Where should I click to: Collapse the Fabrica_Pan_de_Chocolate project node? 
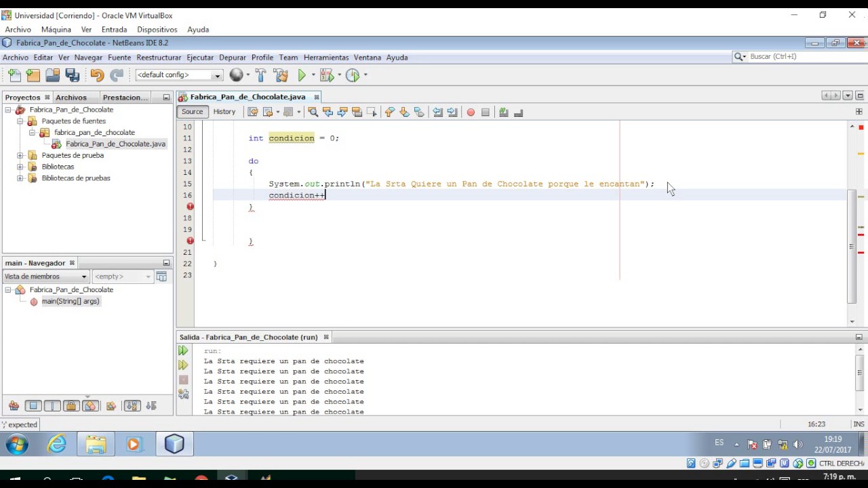point(8,110)
